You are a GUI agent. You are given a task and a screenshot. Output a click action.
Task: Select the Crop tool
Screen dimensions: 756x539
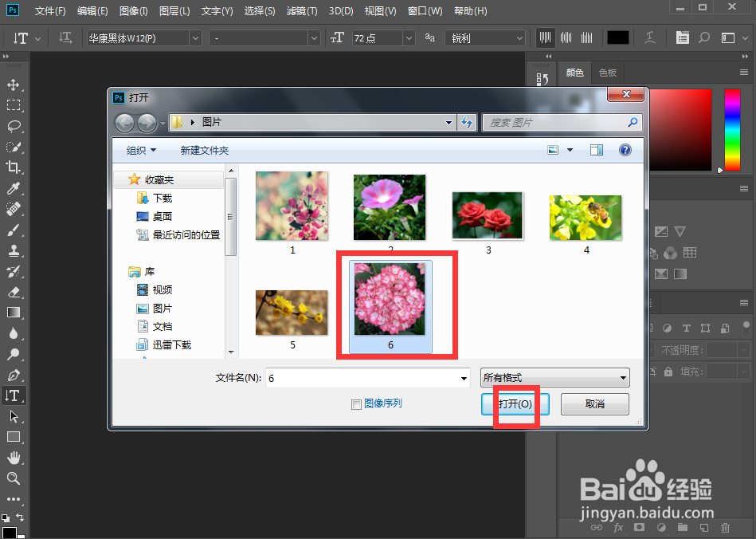point(13,167)
